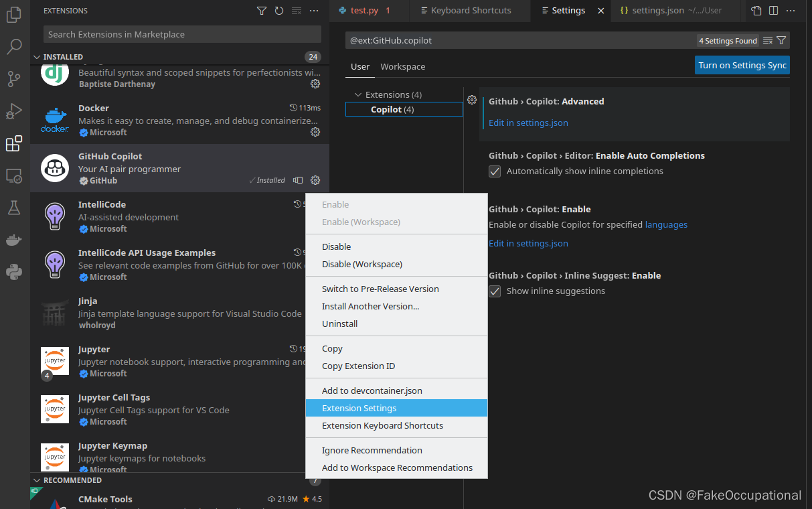This screenshot has width=812, height=509.
Task: Clear extensions search results icon
Action: coord(297,11)
